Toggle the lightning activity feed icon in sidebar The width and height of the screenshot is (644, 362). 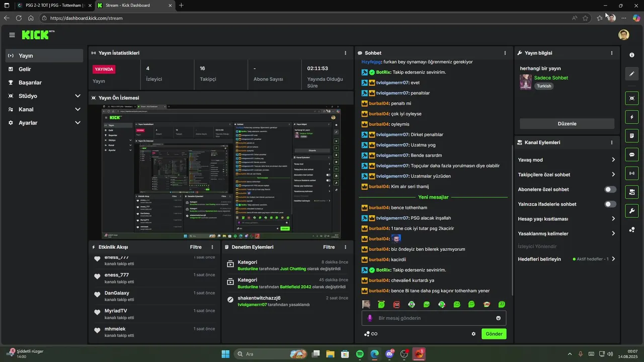(632, 117)
